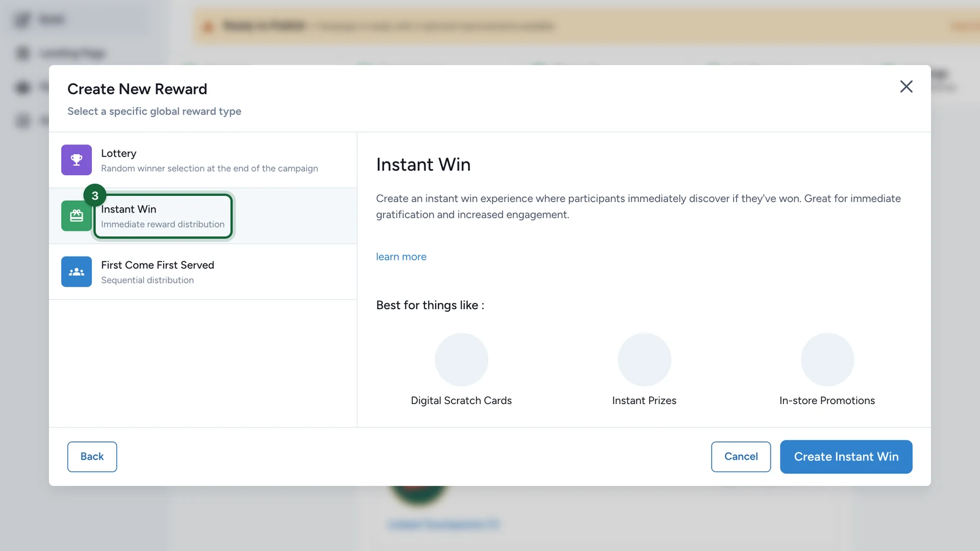Click the 'In-store Promotions' label
Screen dimensions: 980x551
tap(827, 400)
